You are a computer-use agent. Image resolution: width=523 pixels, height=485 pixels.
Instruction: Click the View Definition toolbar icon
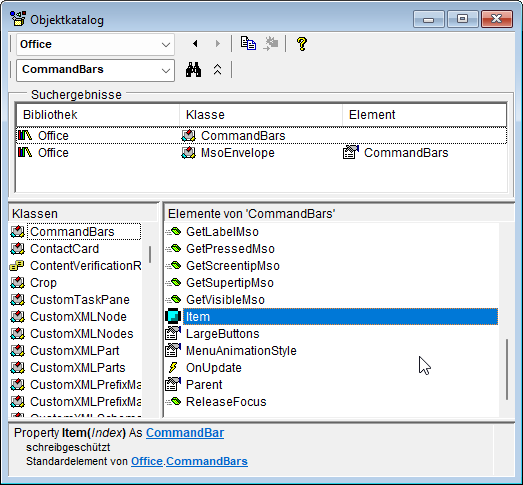(271, 44)
